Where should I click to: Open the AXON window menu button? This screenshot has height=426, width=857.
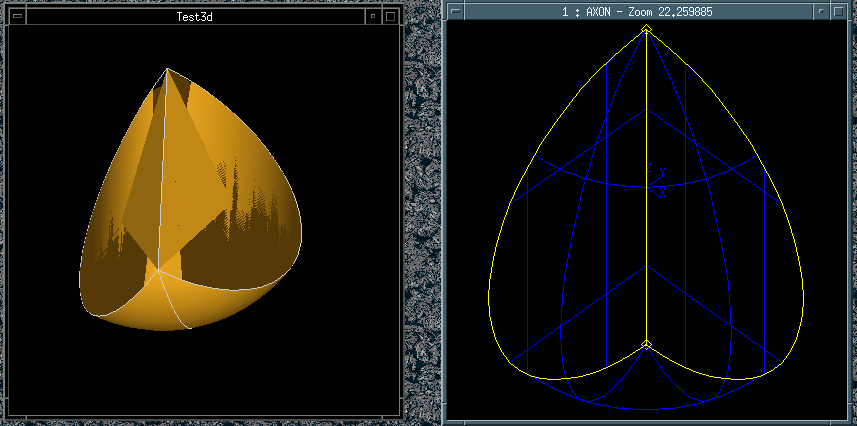pyautogui.click(x=455, y=10)
